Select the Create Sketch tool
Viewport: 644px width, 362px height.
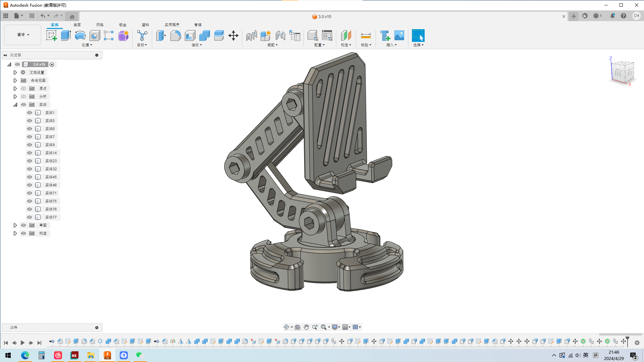51,36
